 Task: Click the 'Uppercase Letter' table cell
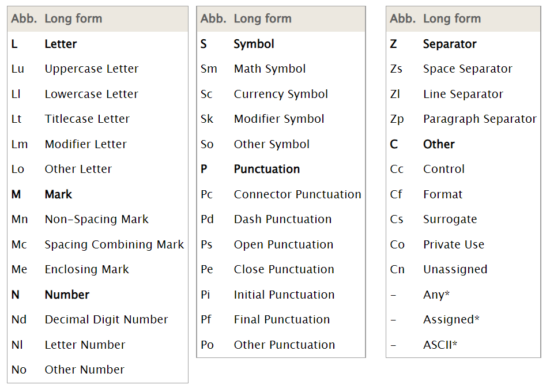(92, 69)
